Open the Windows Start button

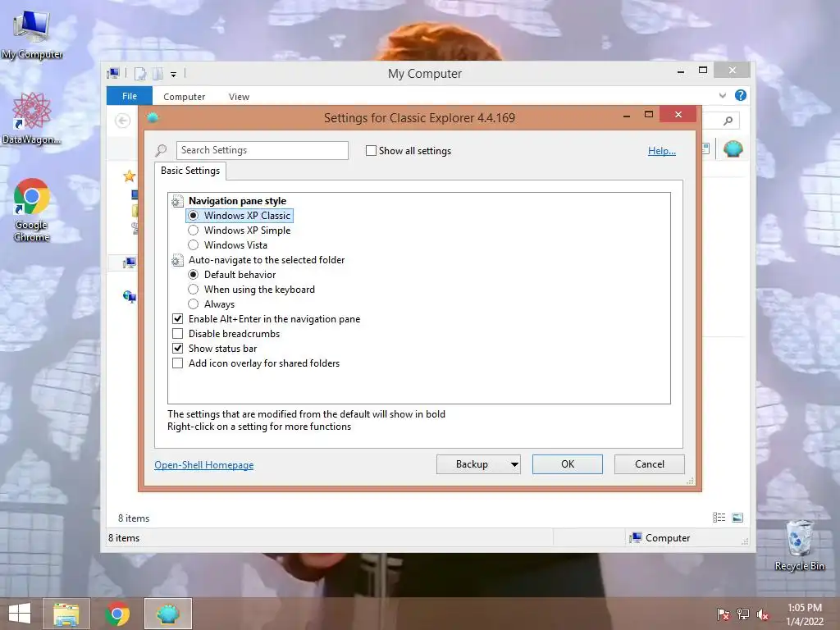[20, 614]
